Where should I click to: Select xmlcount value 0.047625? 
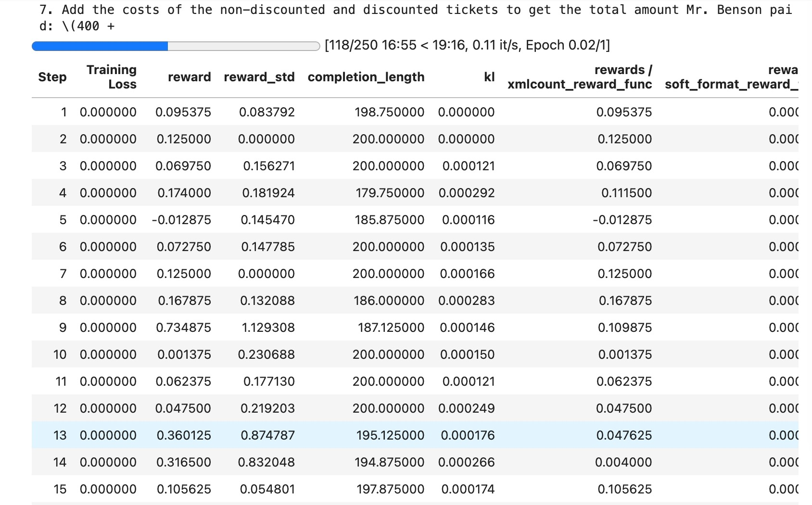pyautogui.click(x=624, y=435)
